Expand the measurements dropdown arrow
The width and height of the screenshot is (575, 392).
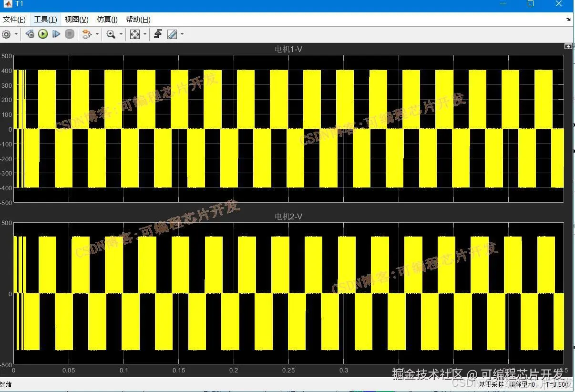[182, 34]
